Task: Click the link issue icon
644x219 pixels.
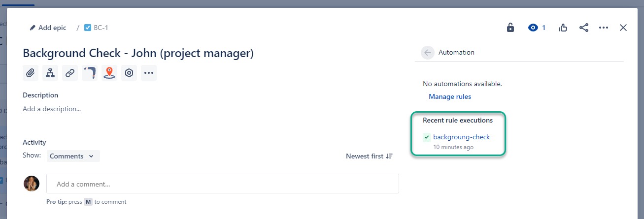Action: pos(70,73)
